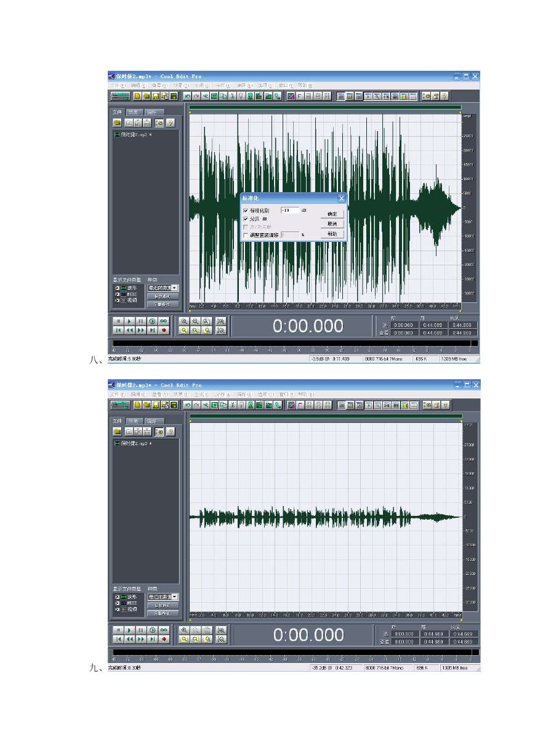
Task: Click the multitrack view switch icon, lower toolbar
Action: pos(119,405)
